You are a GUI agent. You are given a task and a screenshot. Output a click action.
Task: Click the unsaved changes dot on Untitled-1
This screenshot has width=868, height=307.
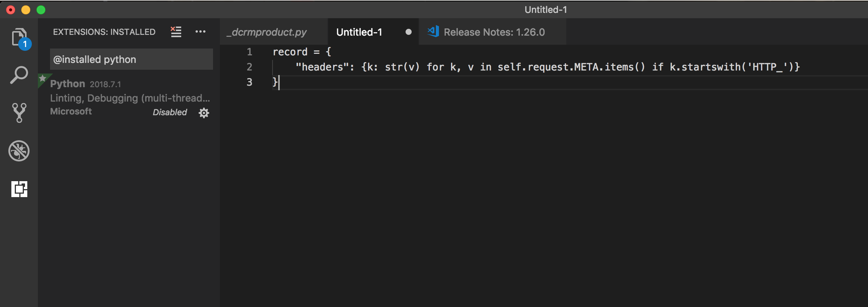pyautogui.click(x=408, y=32)
